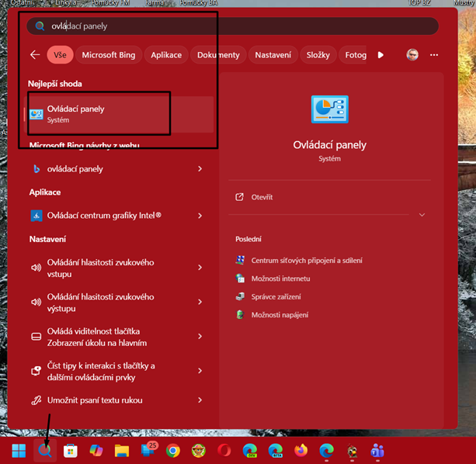Viewport: 476px width, 464px height.
Task: Expand Ovládání hlasitosti zvukového vstupu chevron
Action: pyautogui.click(x=200, y=267)
